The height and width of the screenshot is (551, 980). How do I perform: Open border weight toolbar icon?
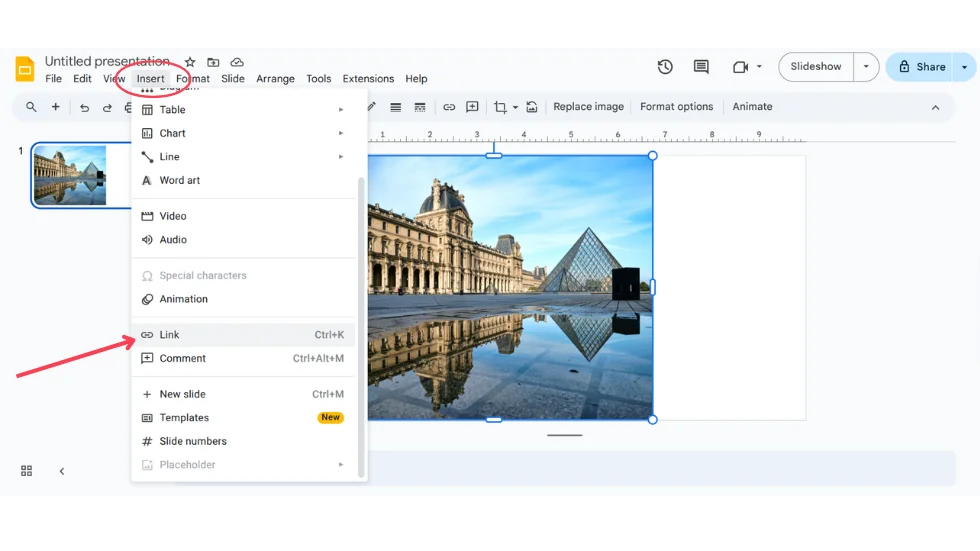pos(396,107)
